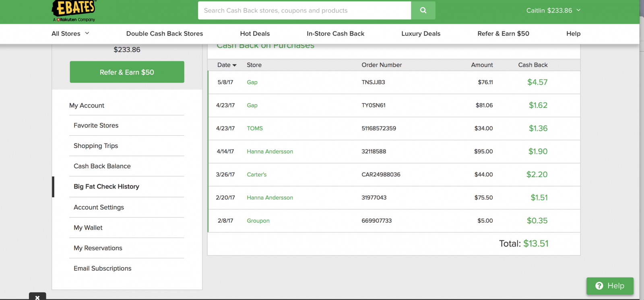Screen dimensions: 644x300
Task: Open Luxury Deals page
Action: coord(421,33)
